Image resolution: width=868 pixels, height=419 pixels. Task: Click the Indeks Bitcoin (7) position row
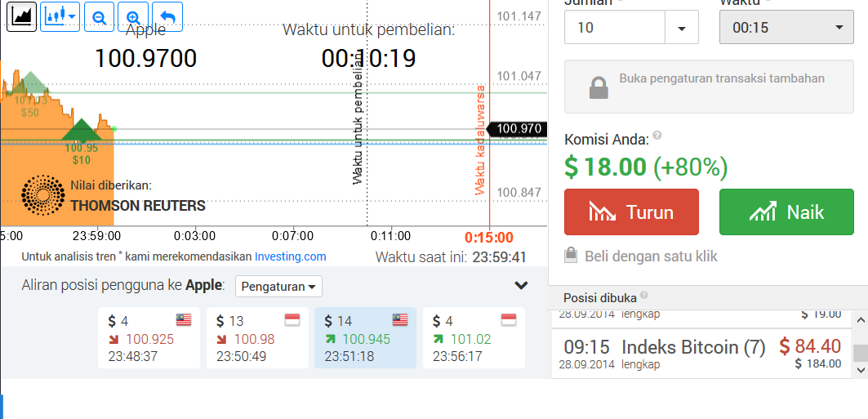701,353
